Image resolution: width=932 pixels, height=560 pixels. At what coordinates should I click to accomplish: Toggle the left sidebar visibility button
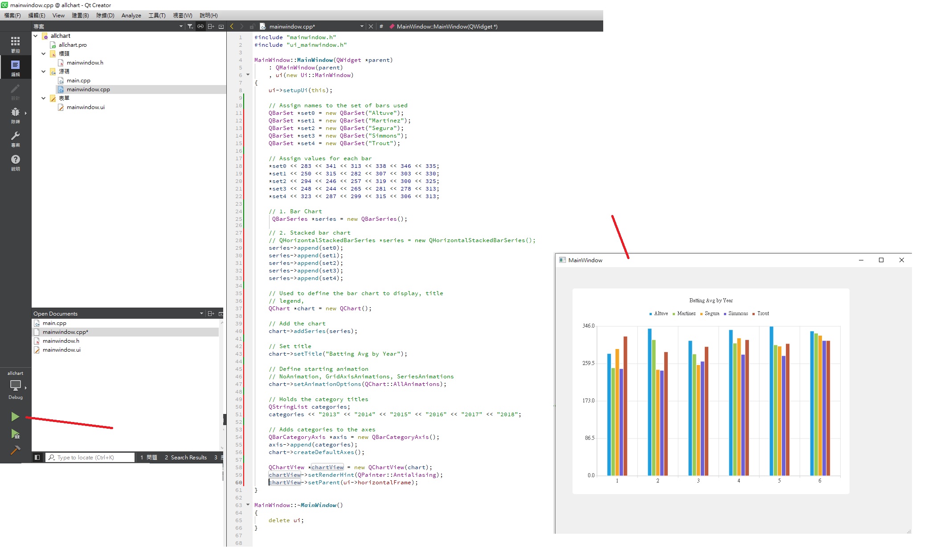coord(37,457)
